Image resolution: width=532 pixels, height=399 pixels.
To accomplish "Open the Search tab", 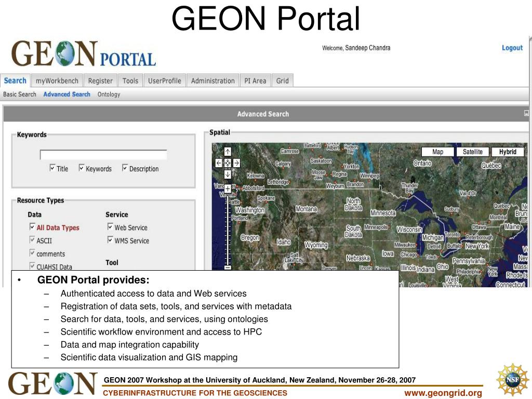I will pyautogui.click(x=15, y=81).
